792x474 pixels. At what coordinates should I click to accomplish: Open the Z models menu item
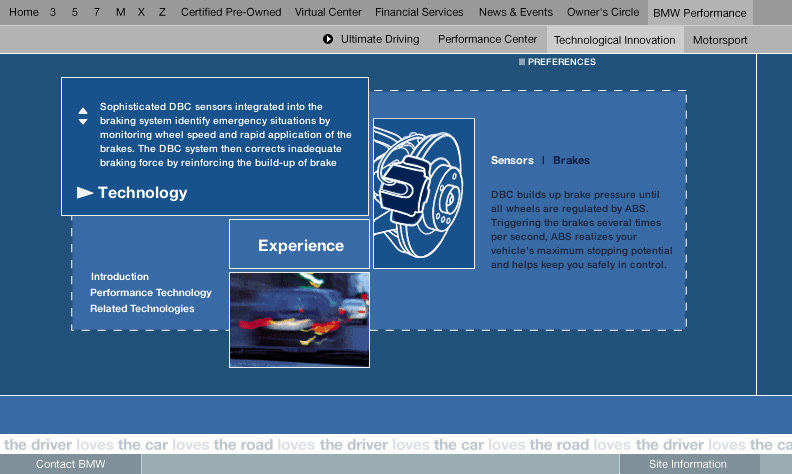(162, 12)
